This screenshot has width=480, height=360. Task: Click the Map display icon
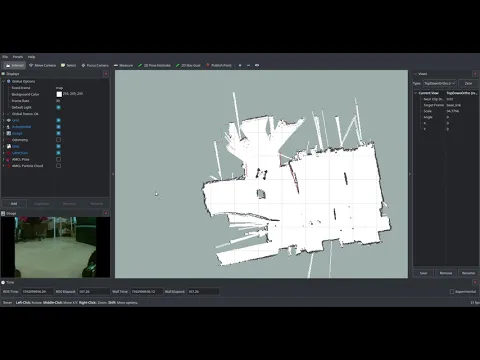click(x=9, y=146)
